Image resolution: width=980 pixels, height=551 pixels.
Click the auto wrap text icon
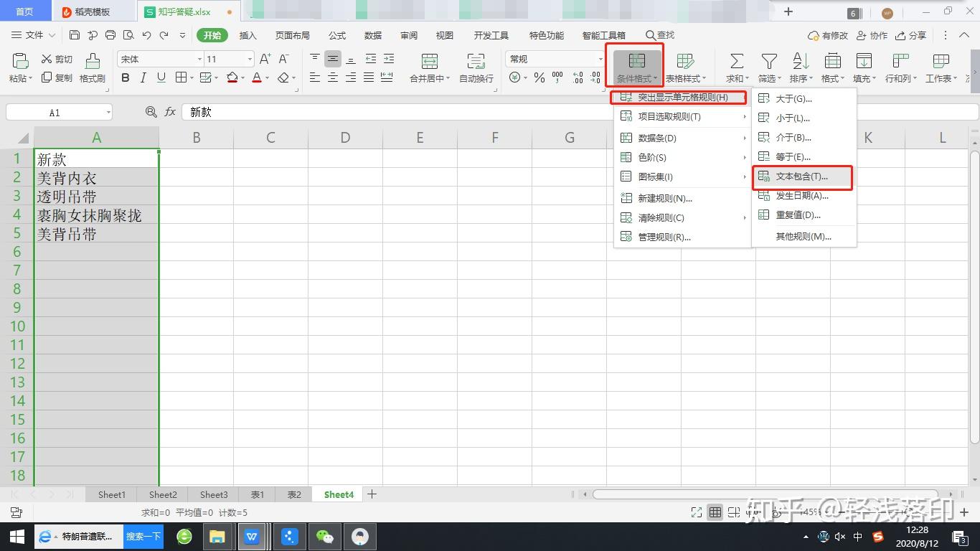tap(476, 61)
